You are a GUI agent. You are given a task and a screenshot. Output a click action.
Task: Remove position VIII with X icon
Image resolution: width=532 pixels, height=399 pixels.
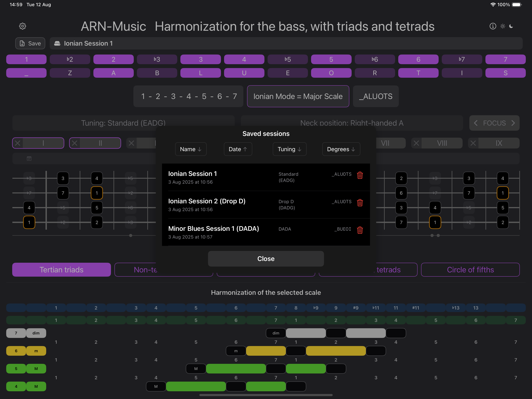pos(416,143)
